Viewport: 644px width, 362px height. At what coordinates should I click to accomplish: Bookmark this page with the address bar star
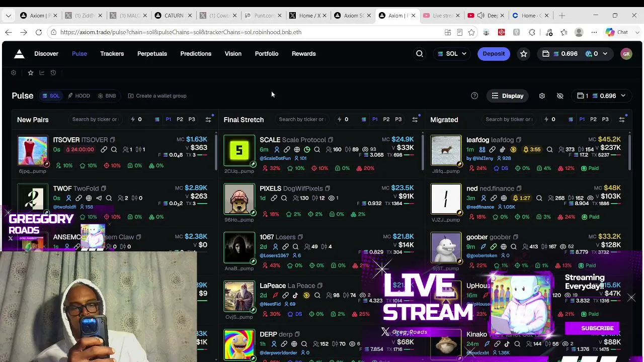click(x=471, y=32)
